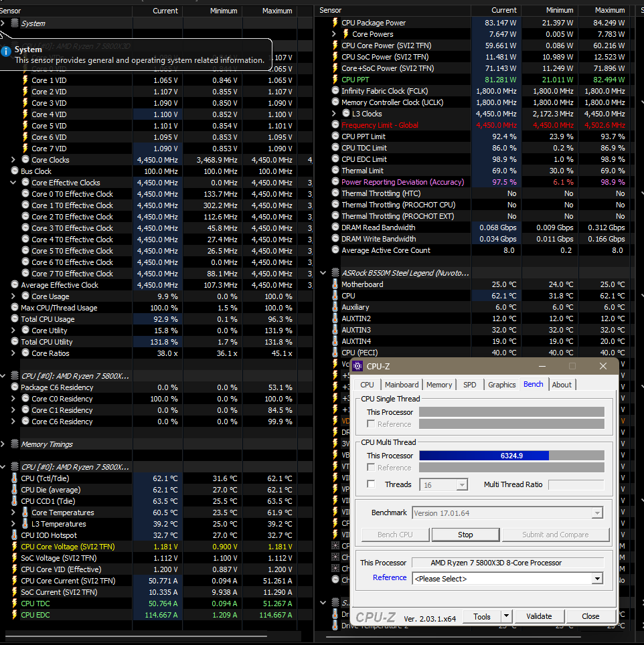Click the clock icon next to Average Effective Clock
The width and height of the screenshot is (644, 645).
15,284
